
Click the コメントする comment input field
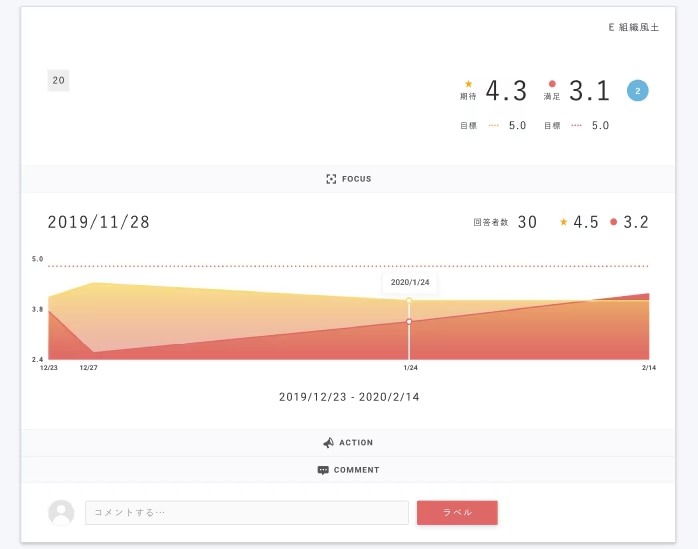(x=246, y=513)
